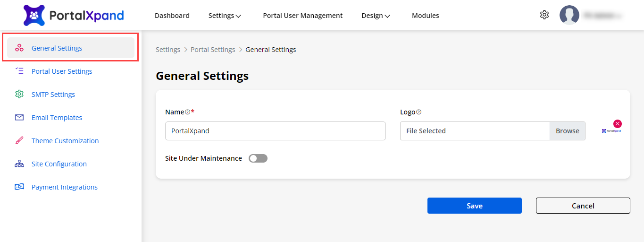Image resolution: width=644 pixels, height=242 pixels.
Task: Click the Email Templates envelope icon
Action: (x=19, y=117)
